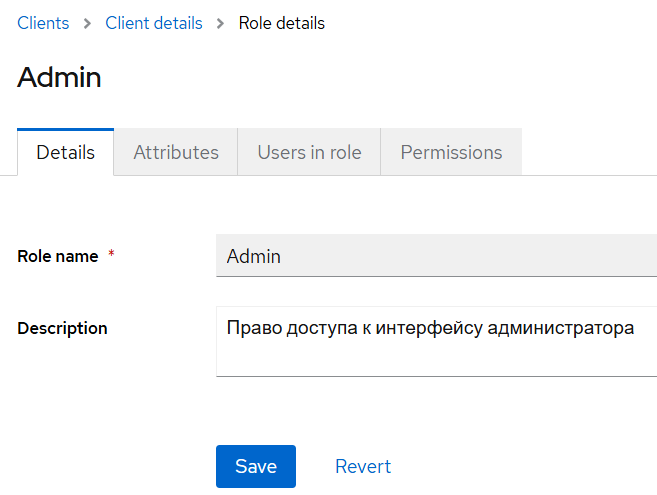
Task: Click the Role name field label
Action: 58,256
